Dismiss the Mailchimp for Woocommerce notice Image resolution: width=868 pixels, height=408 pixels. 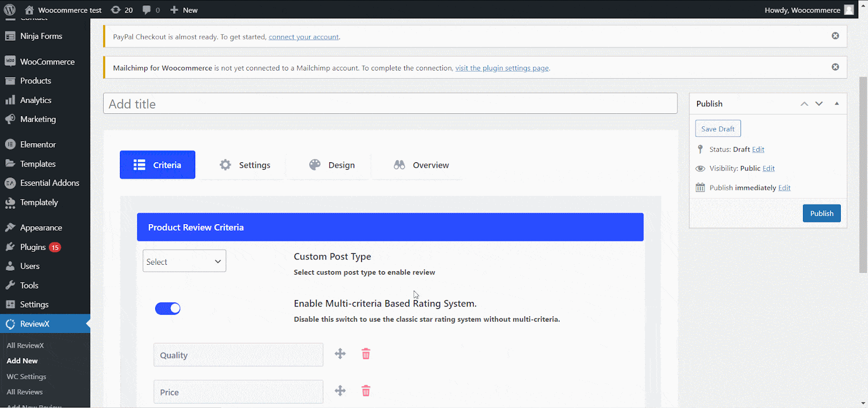point(835,67)
